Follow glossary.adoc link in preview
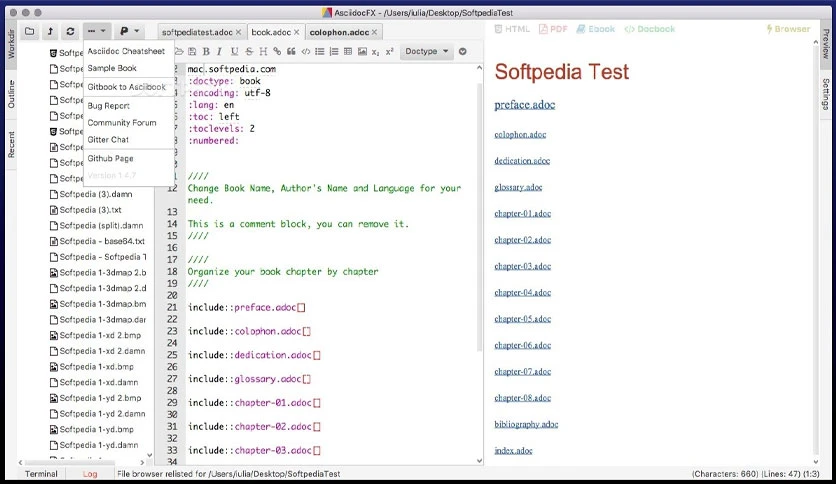Screen dimensions: 836x484 (x=518, y=187)
